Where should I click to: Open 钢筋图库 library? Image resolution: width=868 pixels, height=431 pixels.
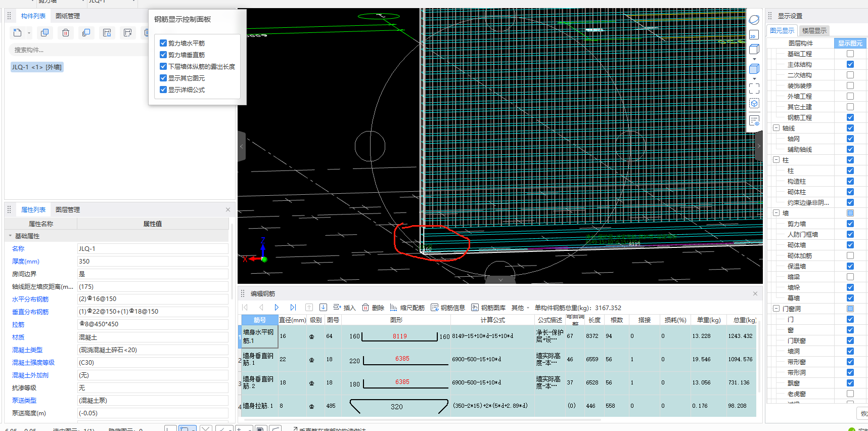pos(488,308)
